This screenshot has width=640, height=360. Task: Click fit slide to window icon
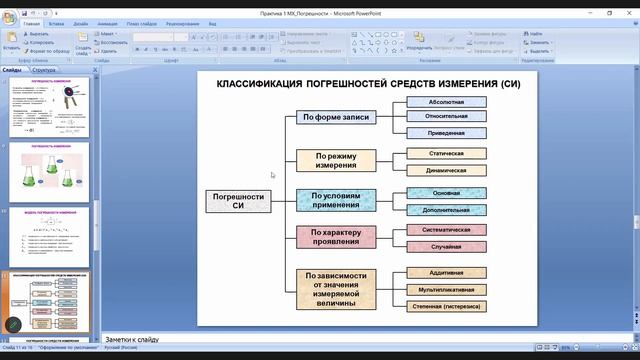pyautogui.click(x=635, y=347)
